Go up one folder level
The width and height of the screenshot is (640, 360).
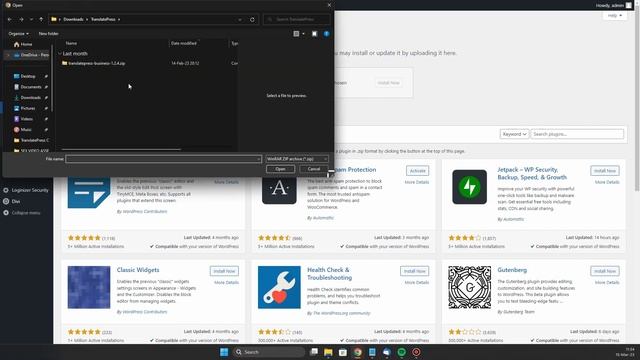(x=41, y=19)
